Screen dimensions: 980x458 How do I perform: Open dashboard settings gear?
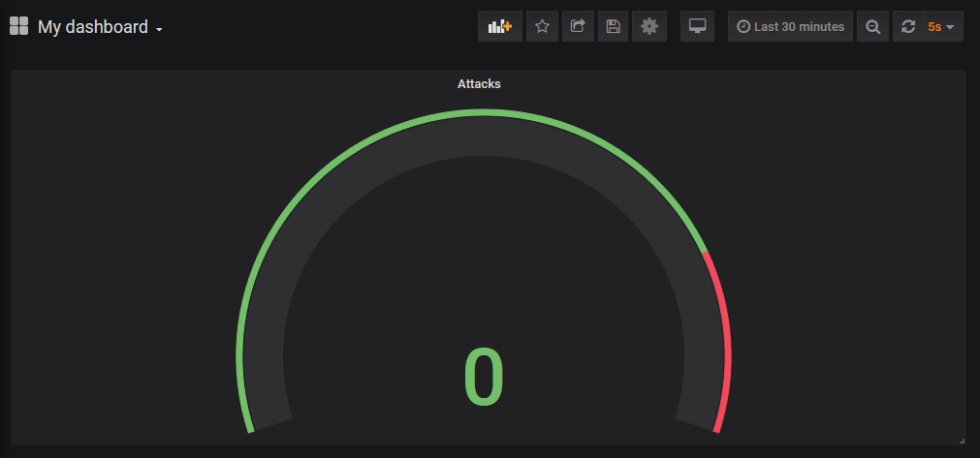point(648,27)
